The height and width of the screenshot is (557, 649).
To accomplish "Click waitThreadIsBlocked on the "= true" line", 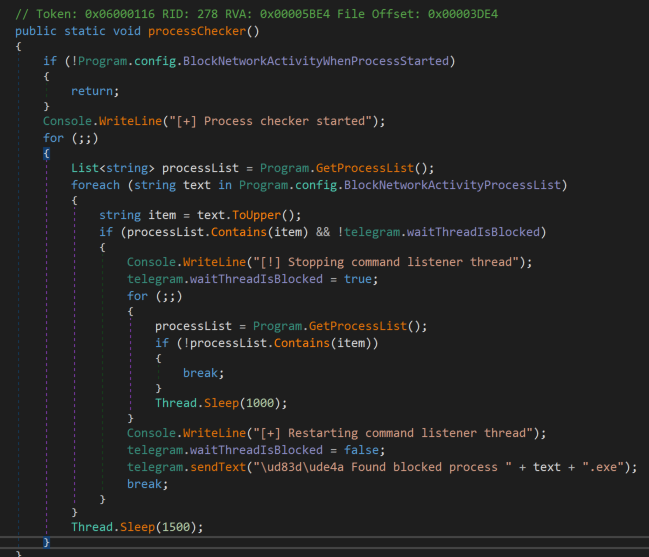I will pyautogui.click(x=260, y=279).
